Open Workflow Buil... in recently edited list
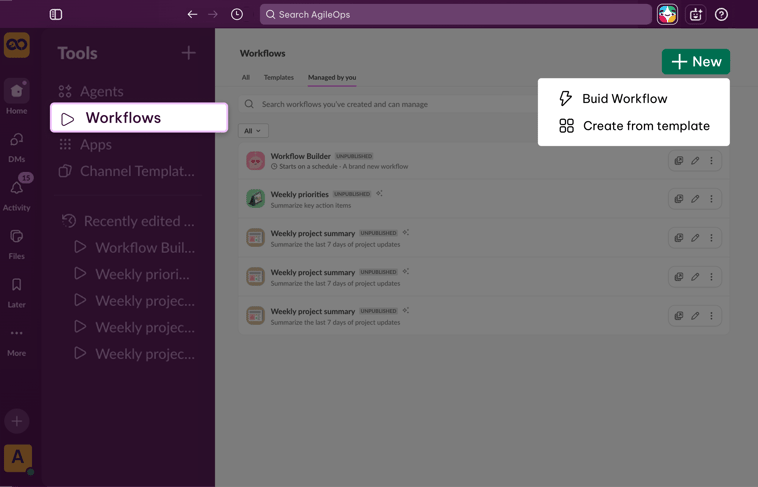758x487 pixels. (x=135, y=248)
